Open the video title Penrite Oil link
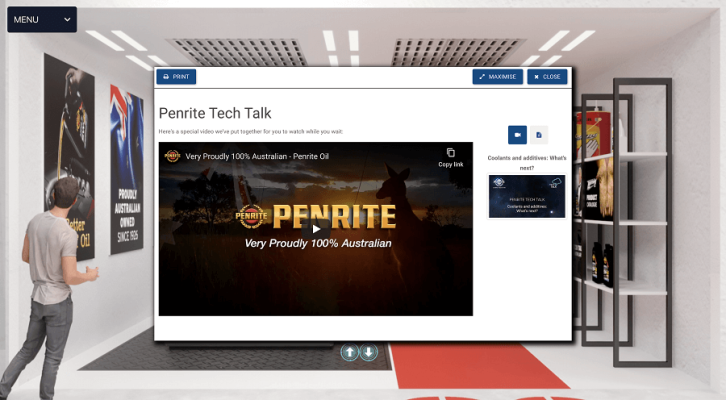The width and height of the screenshot is (726, 400). pos(257,156)
